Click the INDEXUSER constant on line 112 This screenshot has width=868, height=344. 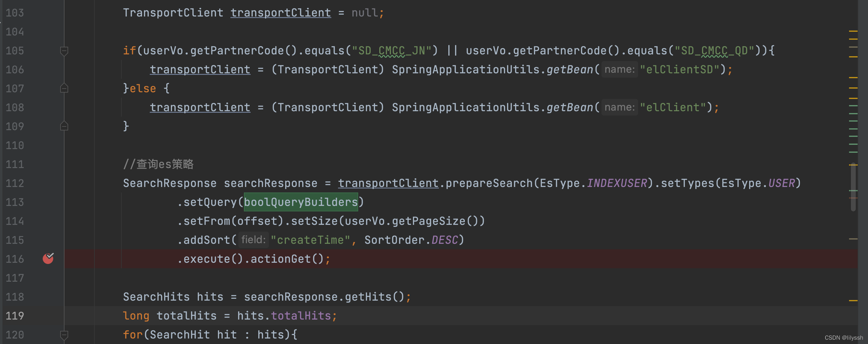point(617,183)
